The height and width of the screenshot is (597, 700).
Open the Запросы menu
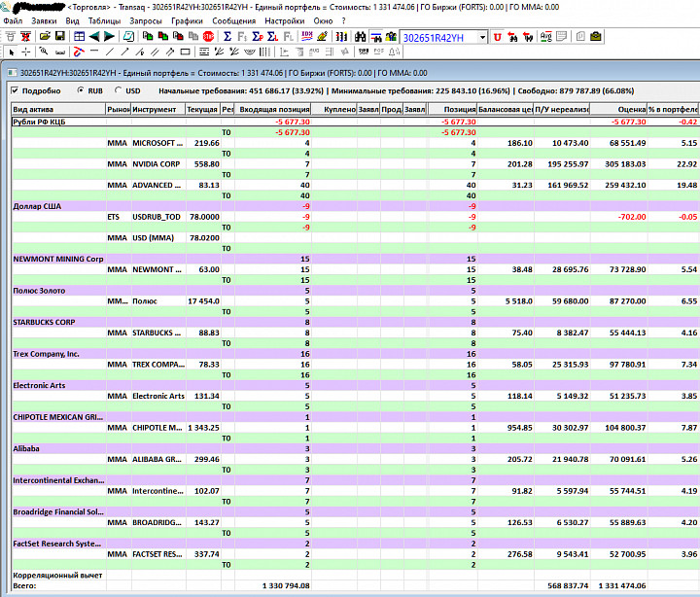146,21
